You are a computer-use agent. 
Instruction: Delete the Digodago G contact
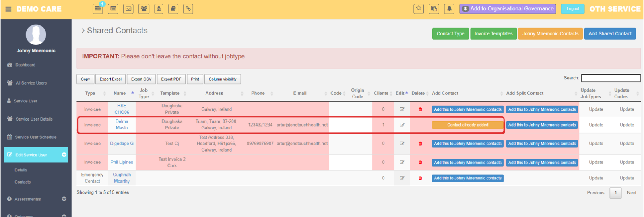(x=420, y=144)
